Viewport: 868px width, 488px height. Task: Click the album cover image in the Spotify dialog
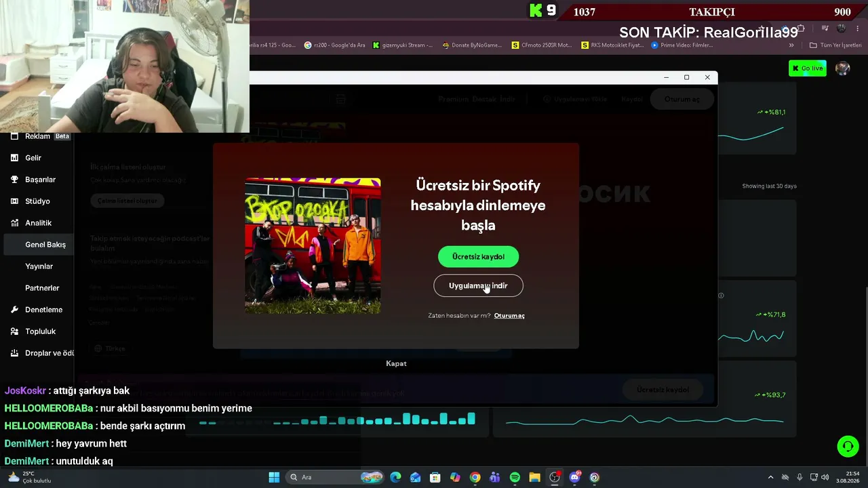(313, 246)
